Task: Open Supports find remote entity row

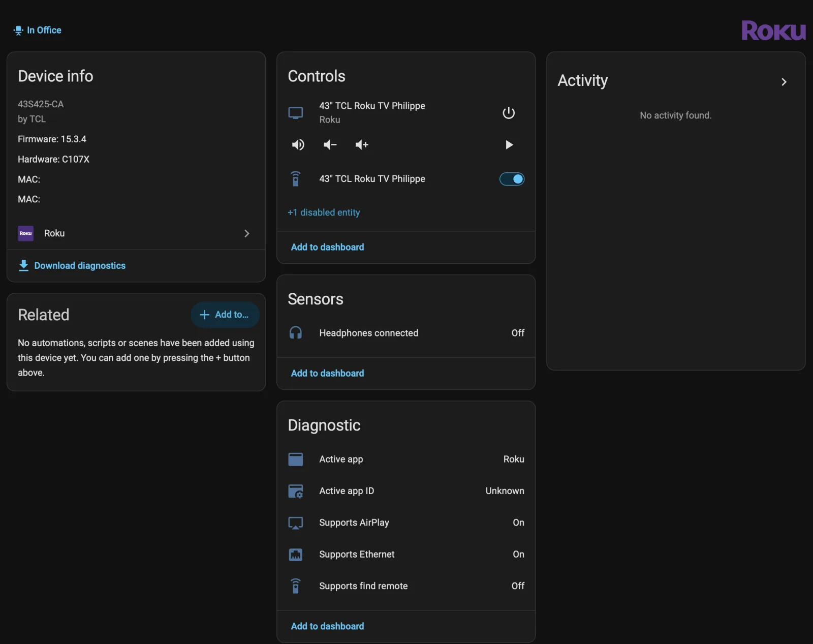Action: [406, 586]
